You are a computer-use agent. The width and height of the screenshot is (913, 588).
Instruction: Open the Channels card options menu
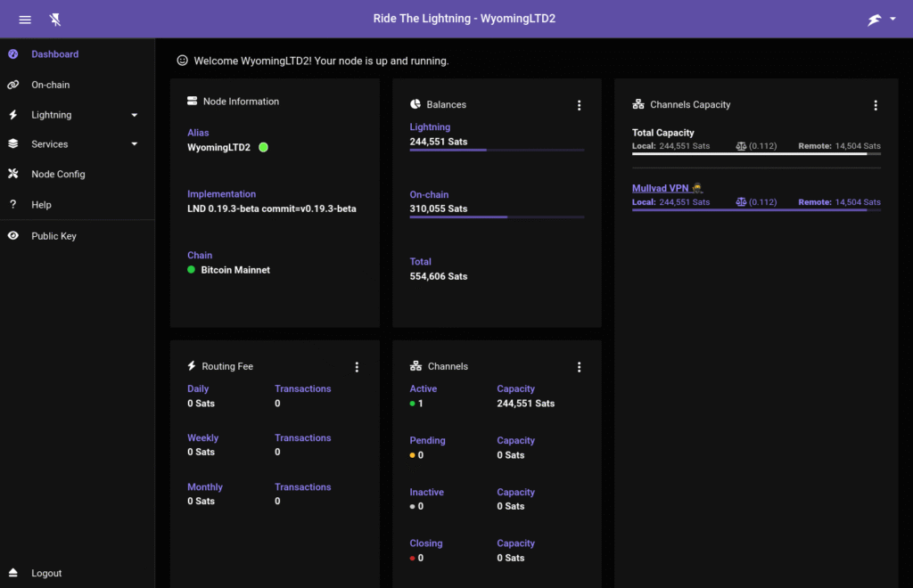point(579,367)
